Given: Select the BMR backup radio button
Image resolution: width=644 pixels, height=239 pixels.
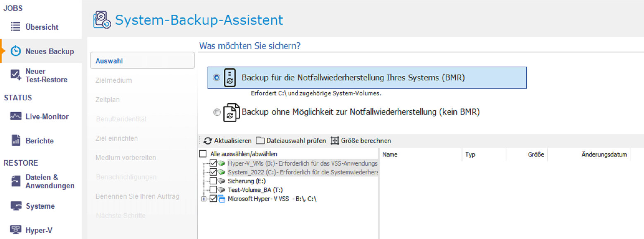Looking at the screenshot, I should 215,77.
